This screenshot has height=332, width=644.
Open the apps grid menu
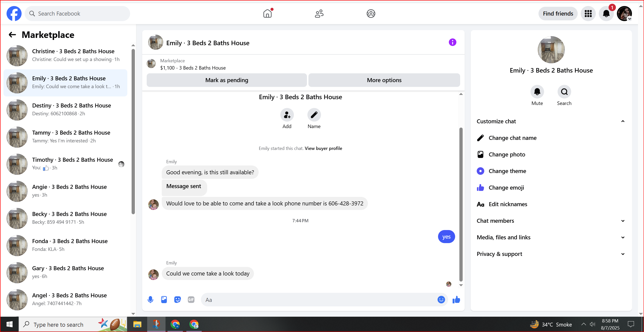pos(588,14)
